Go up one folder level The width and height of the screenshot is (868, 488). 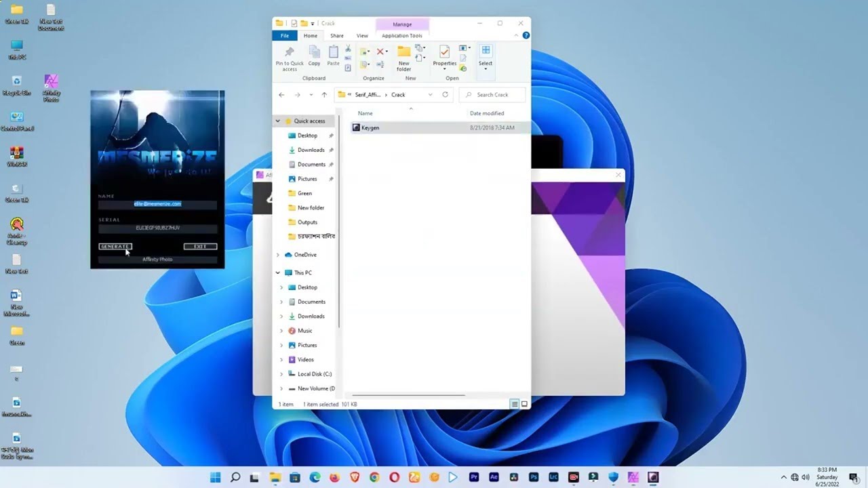click(324, 95)
